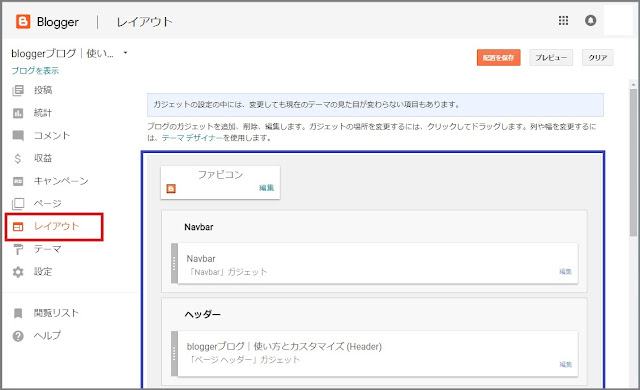Open 設定 menu item
The image size is (640, 390).
click(x=42, y=272)
